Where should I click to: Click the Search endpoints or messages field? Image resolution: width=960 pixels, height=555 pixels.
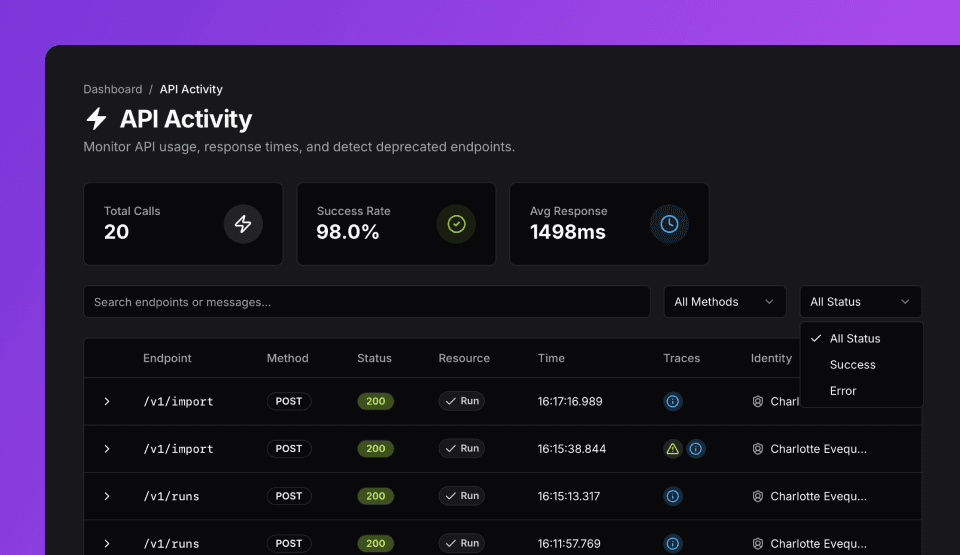click(366, 302)
